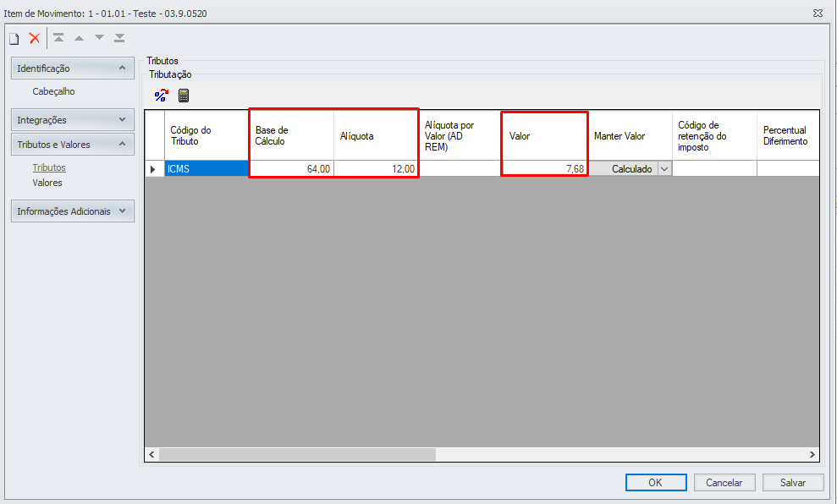Click the calculator icon
This screenshot has height=504, width=837.
pos(184,96)
